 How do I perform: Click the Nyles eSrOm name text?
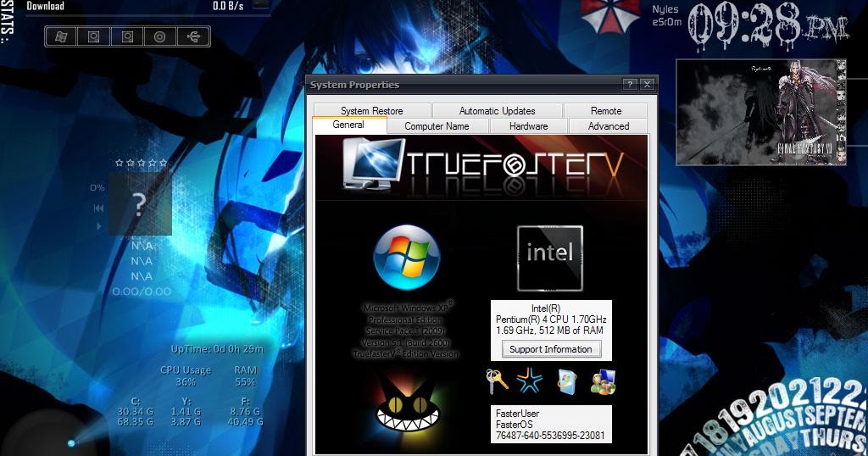tap(666, 15)
